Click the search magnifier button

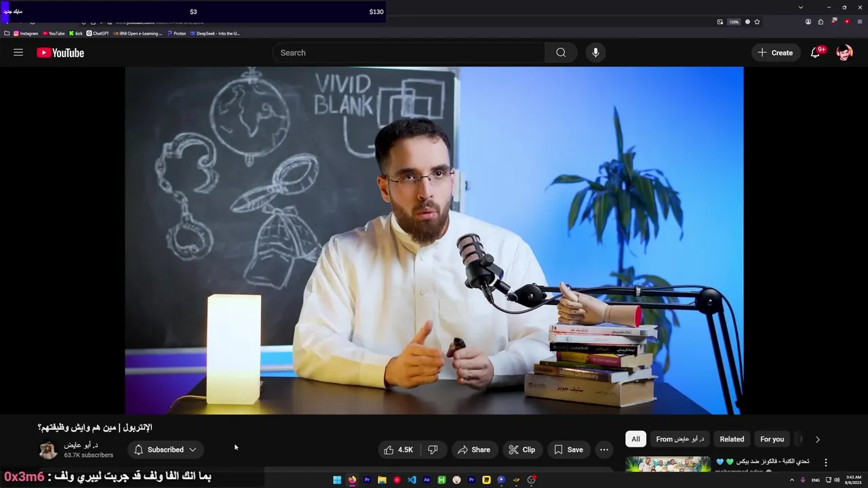pyautogui.click(x=561, y=53)
